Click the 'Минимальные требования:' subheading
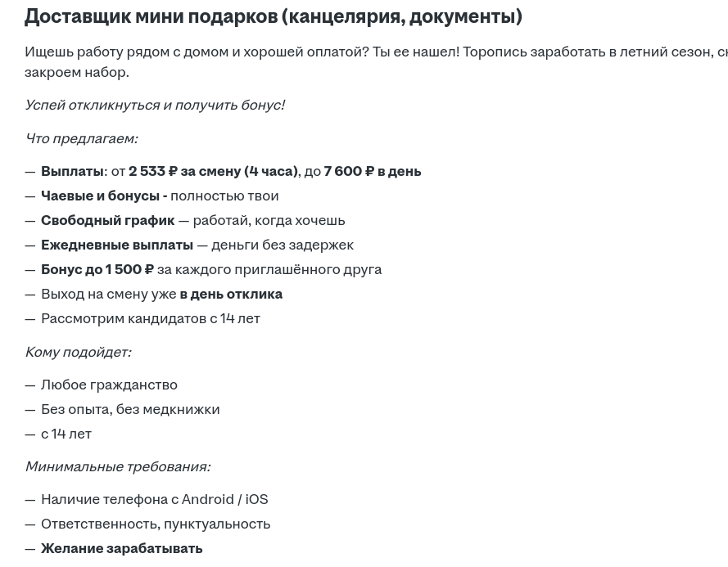The width and height of the screenshot is (728, 567). (x=117, y=466)
